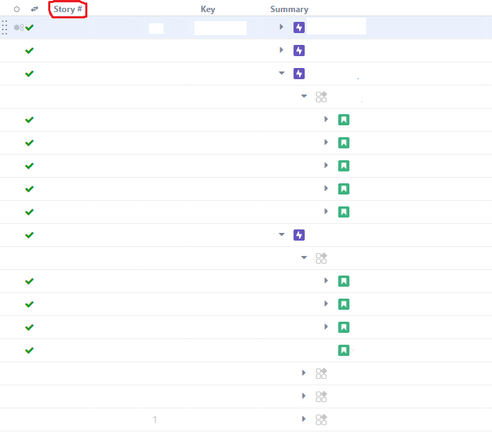Grab the dotted drag handle of the highlighted row
Viewport: 492px width, 433px height.
pyautogui.click(x=4, y=27)
